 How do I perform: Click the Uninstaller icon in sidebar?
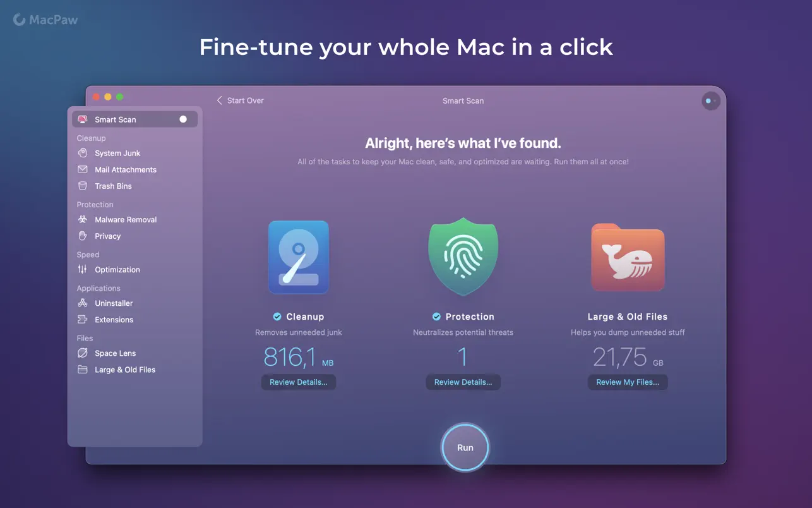[x=82, y=303]
